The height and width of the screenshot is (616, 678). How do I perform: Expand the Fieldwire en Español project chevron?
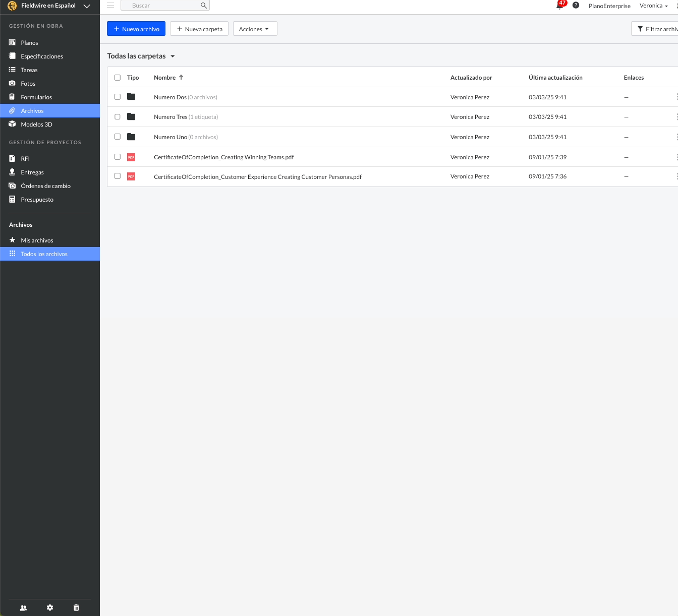(87, 6)
